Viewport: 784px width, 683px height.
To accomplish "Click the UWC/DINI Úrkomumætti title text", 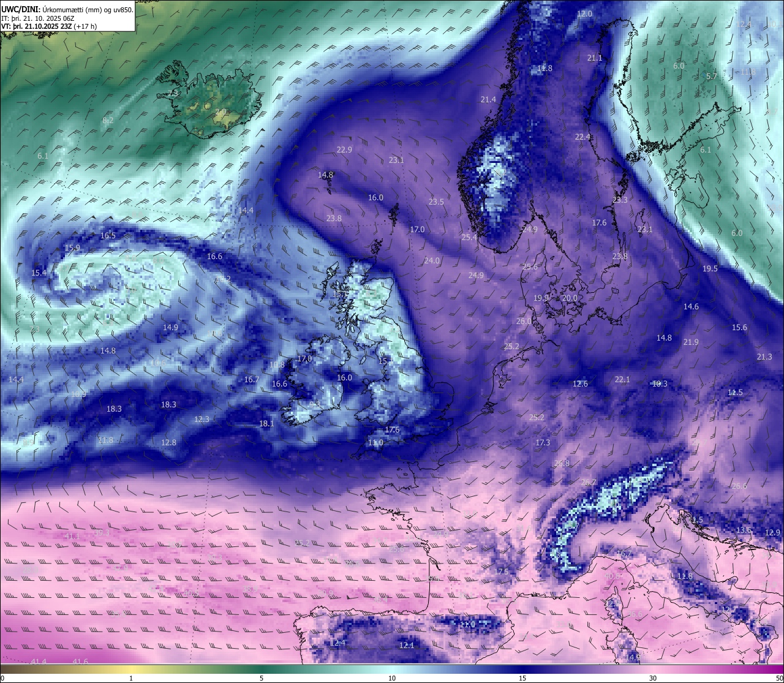I will tap(67, 10).
